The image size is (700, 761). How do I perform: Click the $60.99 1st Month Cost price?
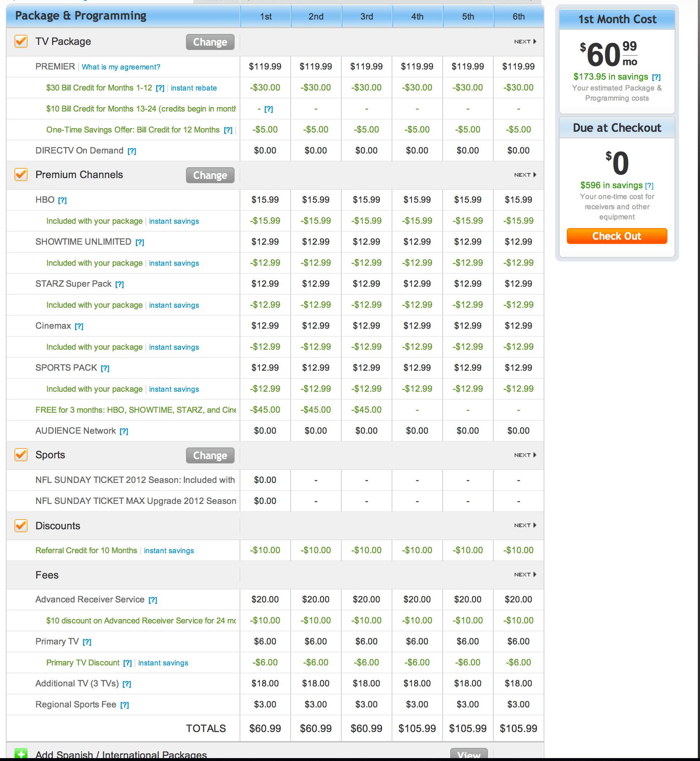609,54
